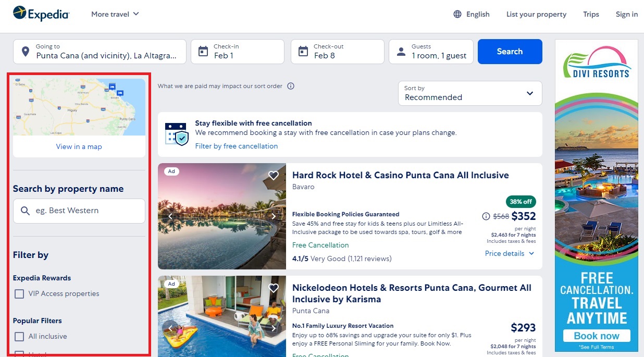Click the Hard Rock Hotel Ad label
644x357 pixels.
click(x=171, y=171)
